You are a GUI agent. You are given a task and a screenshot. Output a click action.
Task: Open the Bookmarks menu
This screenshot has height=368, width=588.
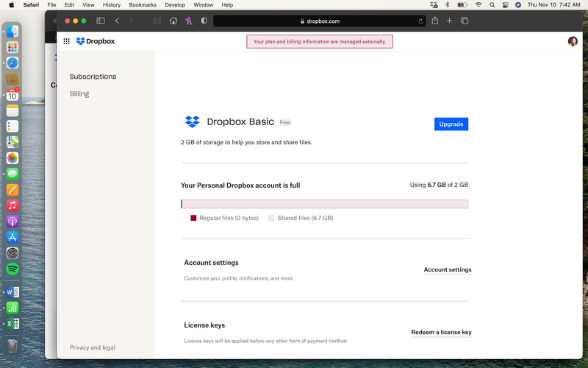[x=143, y=4]
